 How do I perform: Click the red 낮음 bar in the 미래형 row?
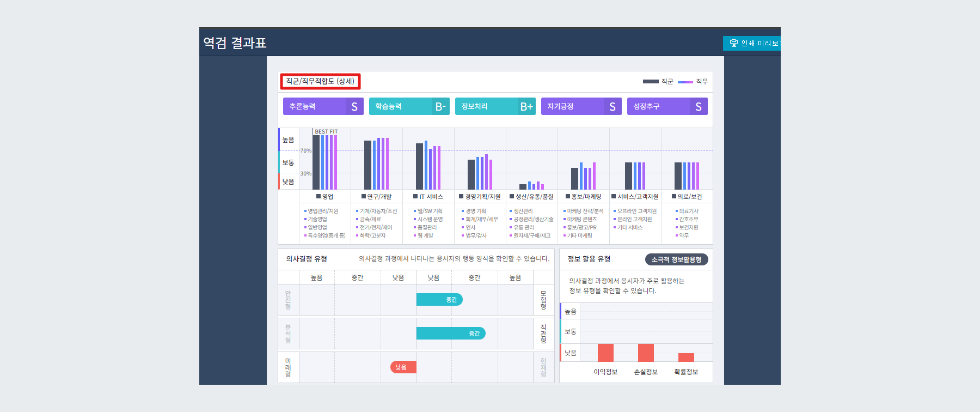403,367
